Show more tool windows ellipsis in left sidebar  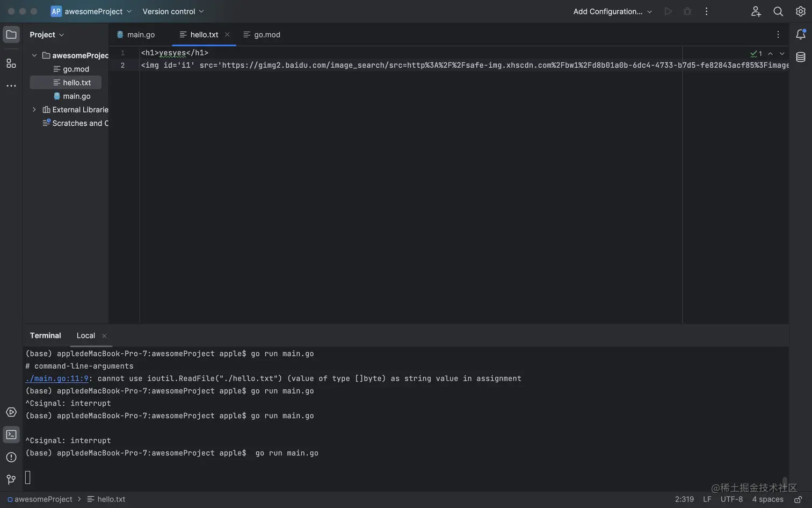[11, 86]
